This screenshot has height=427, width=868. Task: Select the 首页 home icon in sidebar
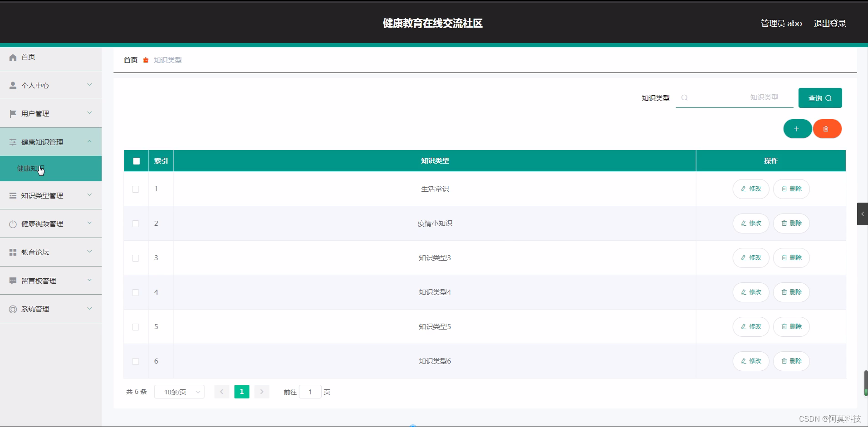click(12, 57)
